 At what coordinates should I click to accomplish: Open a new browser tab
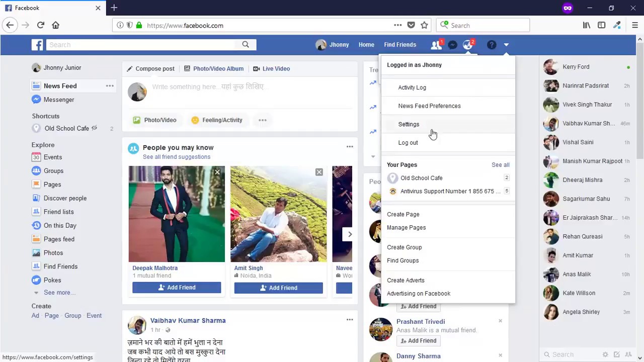[114, 8]
